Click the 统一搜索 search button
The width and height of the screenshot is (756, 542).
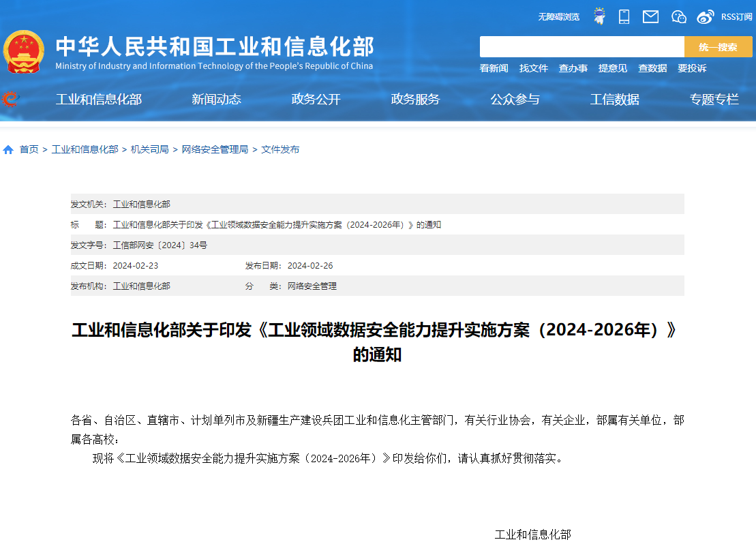point(718,47)
